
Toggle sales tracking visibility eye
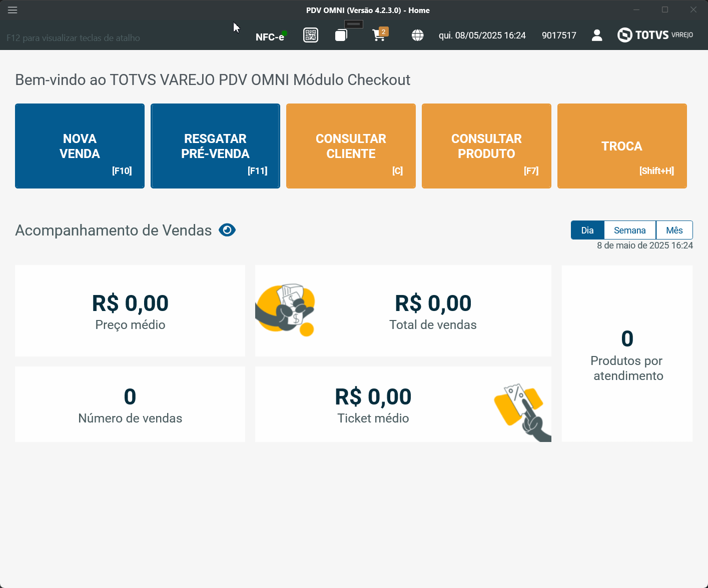pos(227,230)
